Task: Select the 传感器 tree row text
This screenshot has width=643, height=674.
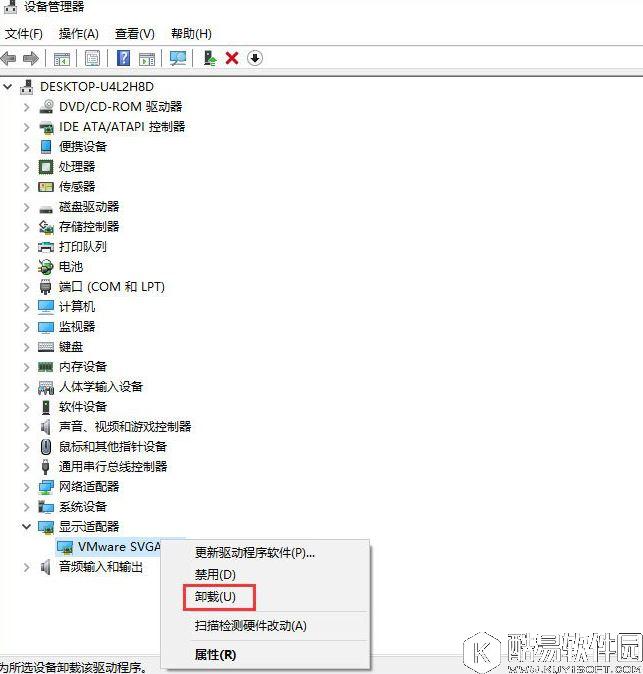Action: 77,187
